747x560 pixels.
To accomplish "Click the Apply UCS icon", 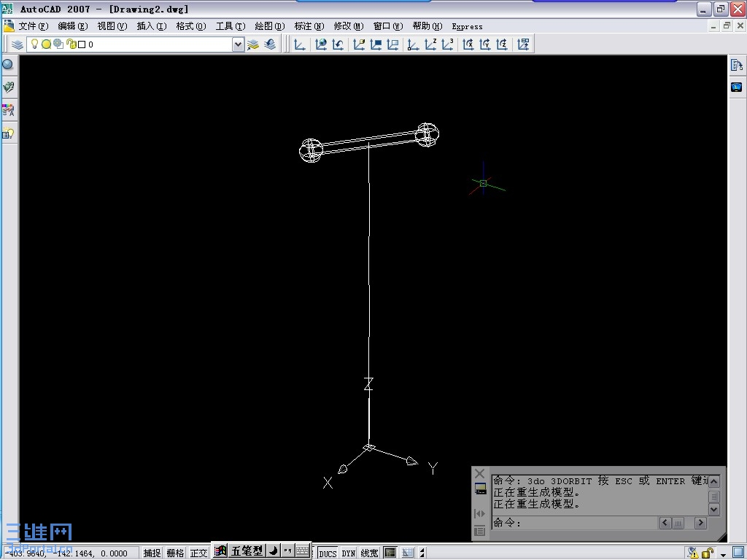I will [x=523, y=44].
